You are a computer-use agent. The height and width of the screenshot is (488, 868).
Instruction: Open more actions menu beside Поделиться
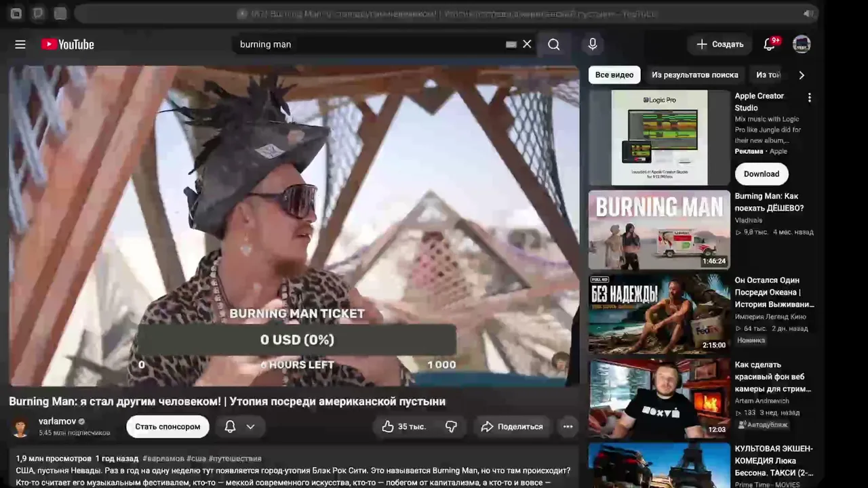click(x=568, y=426)
